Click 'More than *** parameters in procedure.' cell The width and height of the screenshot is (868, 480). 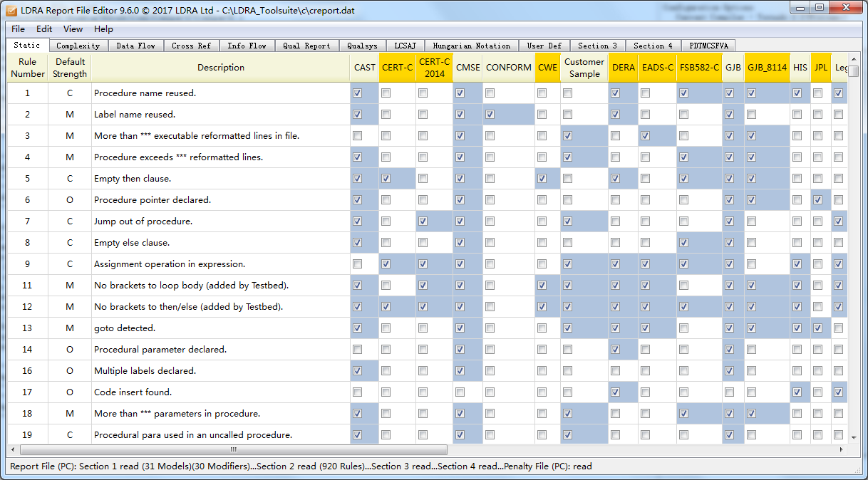pyautogui.click(x=221, y=414)
